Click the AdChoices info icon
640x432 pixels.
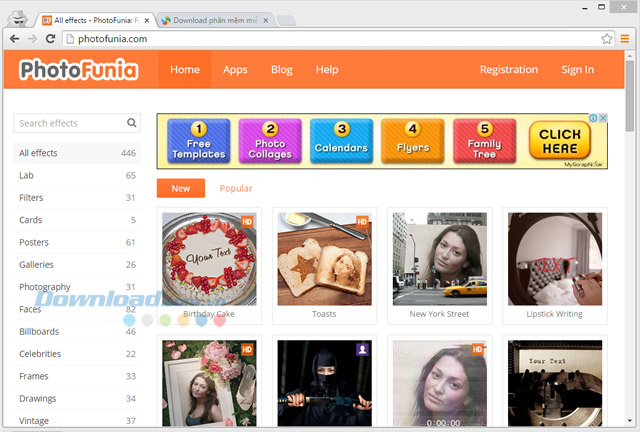coord(593,118)
